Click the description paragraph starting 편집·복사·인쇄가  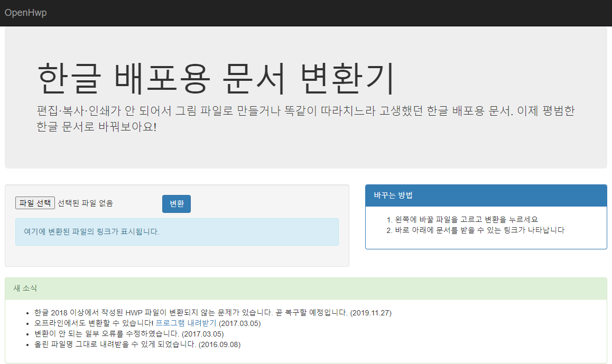pos(305,118)
